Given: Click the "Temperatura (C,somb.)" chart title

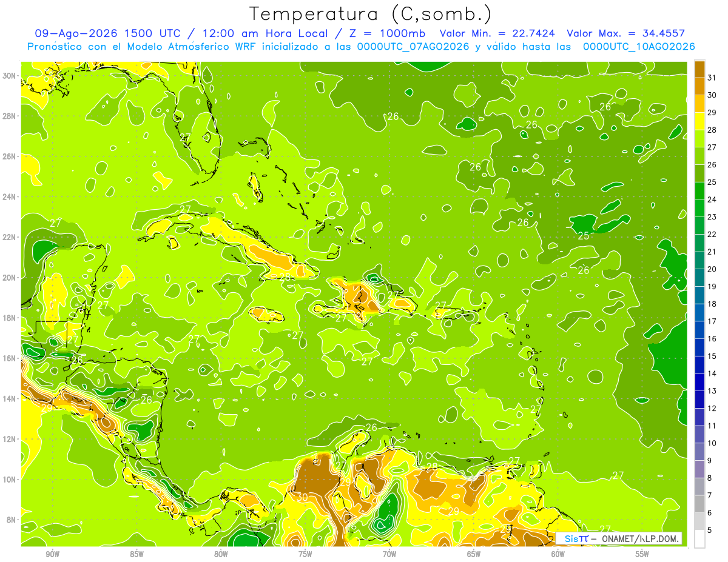Looking at the screenshot, I should click(370, 14).
